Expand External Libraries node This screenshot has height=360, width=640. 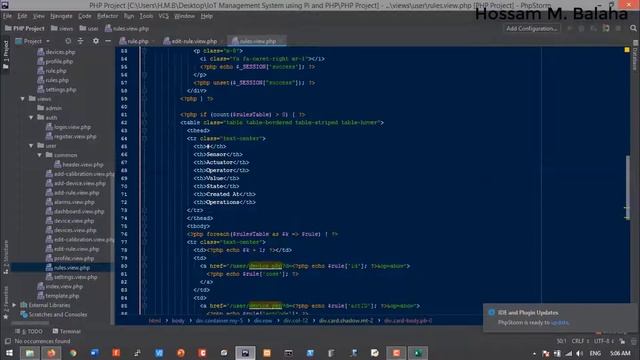coord(14,305)
